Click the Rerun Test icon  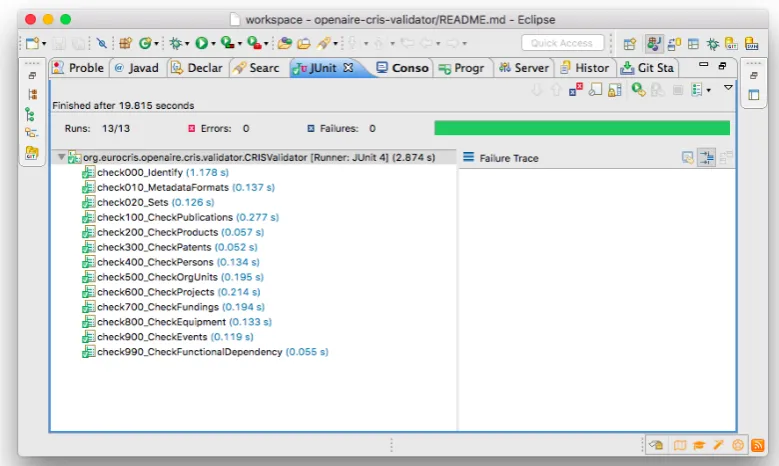click(638, 90)
